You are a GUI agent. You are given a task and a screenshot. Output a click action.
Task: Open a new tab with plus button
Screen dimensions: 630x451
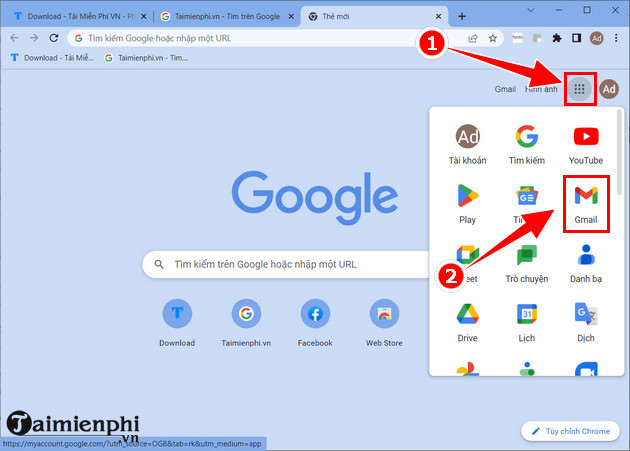pyautogui.click(x=462, y=16)
